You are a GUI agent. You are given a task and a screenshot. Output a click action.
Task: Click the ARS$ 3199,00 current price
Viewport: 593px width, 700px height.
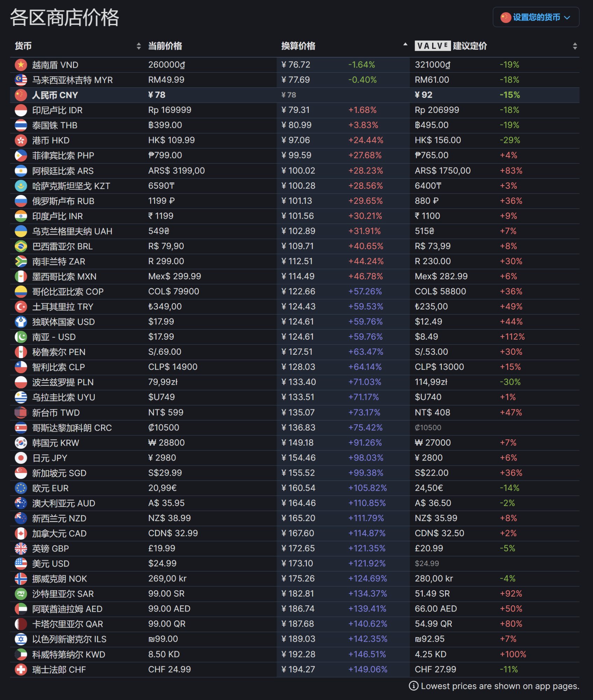click(177, 171)
